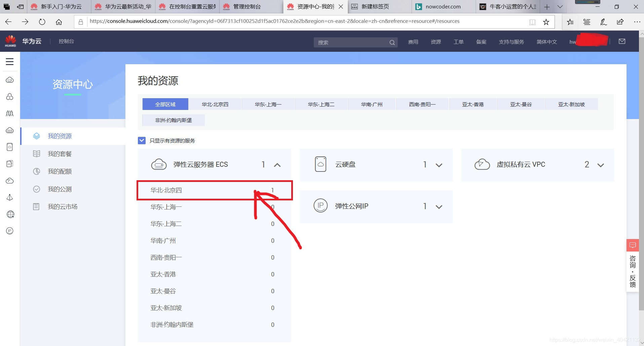Click the globe icon in left sidebar
Screen dimensions: 644x346
click(10, 214)
